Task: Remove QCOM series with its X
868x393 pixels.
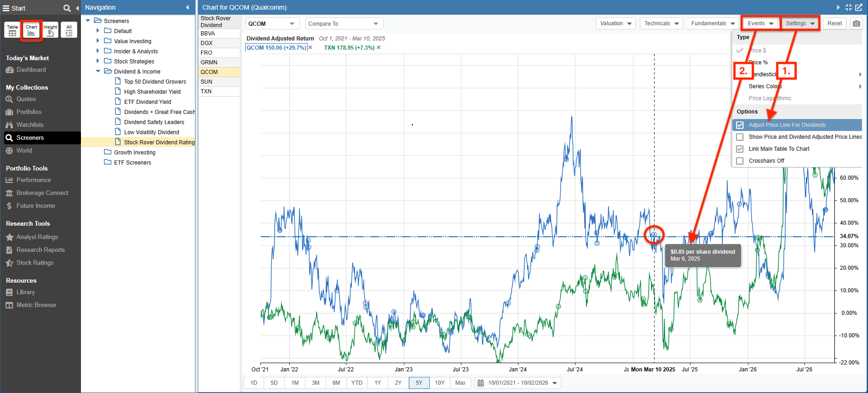Action: click(x=310, y=47)
